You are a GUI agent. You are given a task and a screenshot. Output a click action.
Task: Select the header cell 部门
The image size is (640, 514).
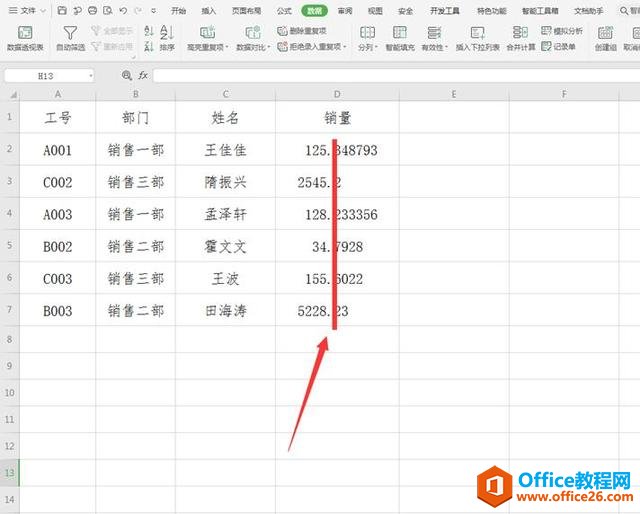tap(136, 118)
